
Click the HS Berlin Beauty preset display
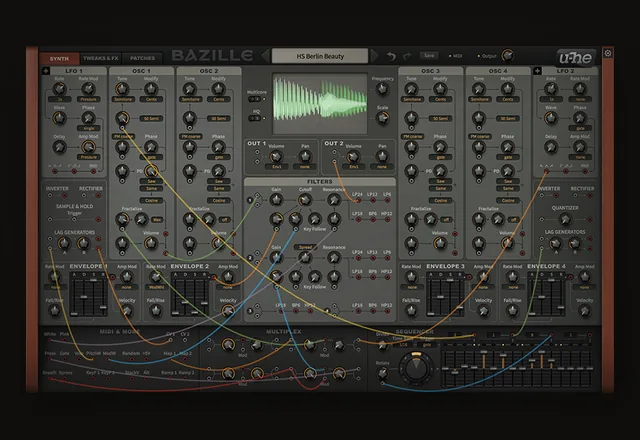tap(320, 56)
